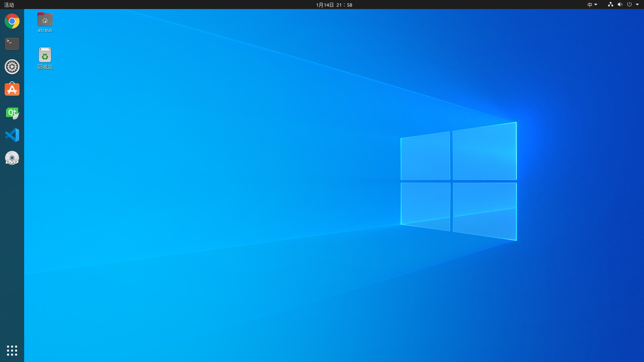
Task: Expand the system menu arrow at the far right
Action: (x=637, y=5)
